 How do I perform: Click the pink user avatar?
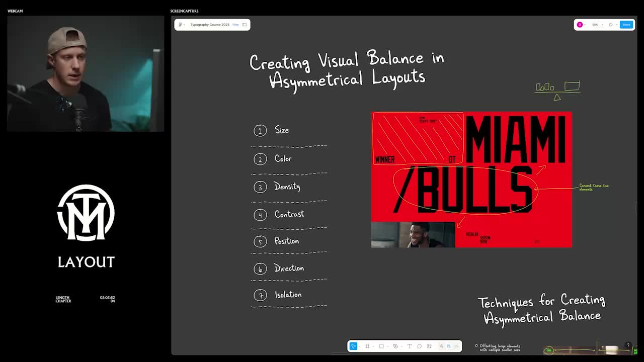coord(580,25)
